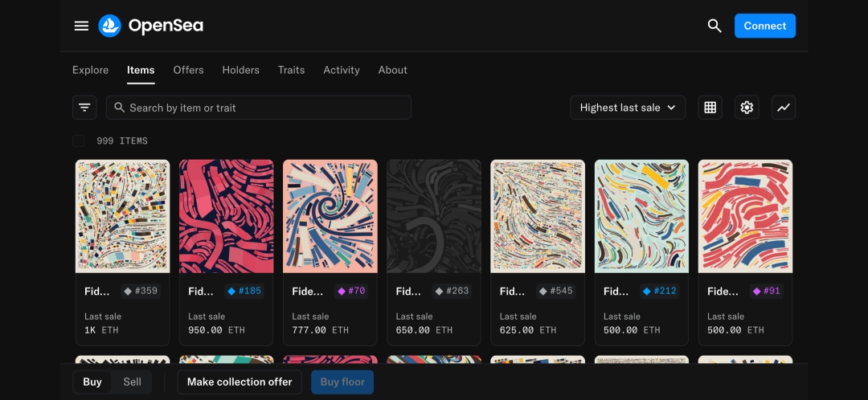Toggle the filters panel icon
Viewport: 868px width, 400px height.
[x=84, y=108]
